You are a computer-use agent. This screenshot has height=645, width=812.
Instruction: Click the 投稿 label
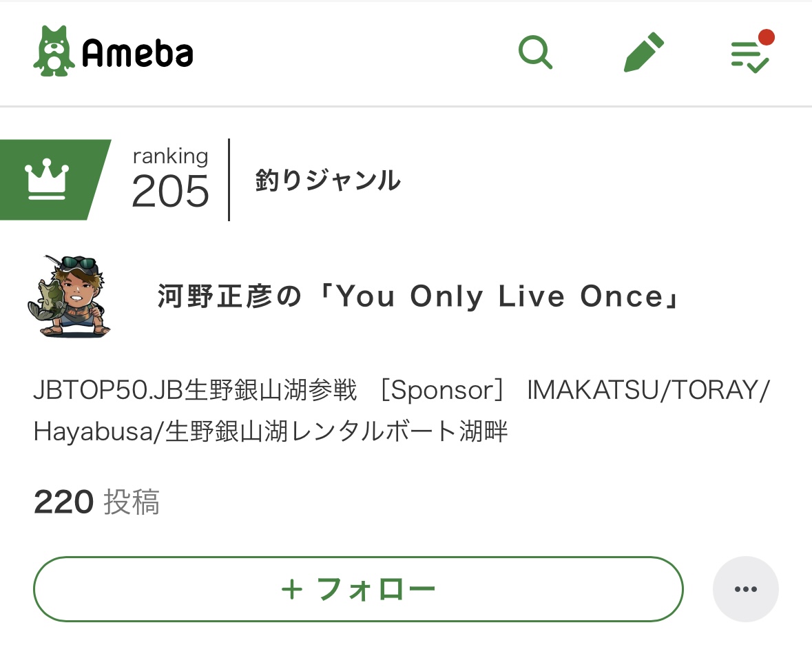132,502
